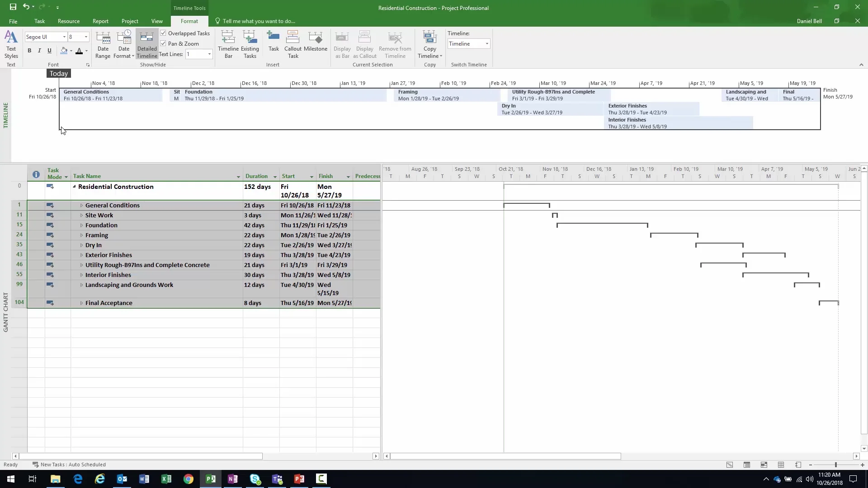Switch to the Resource tab
868x488 pixels.
[69, 21]
